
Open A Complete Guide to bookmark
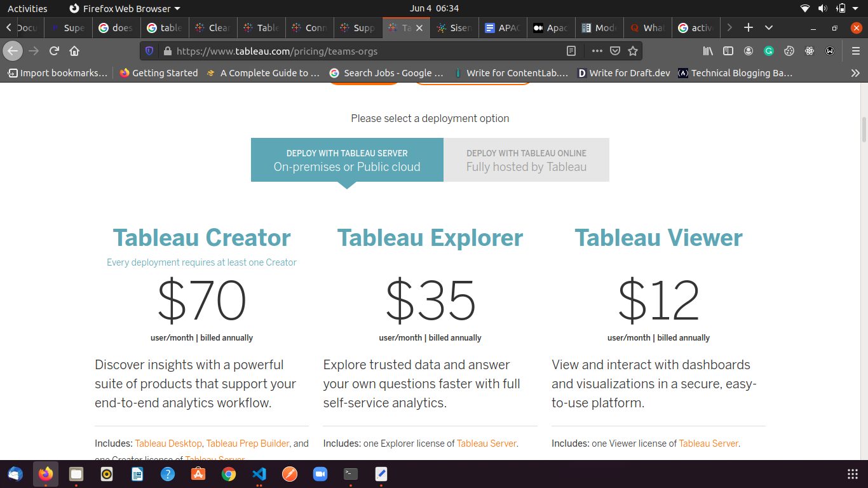[x=263, y=73]
